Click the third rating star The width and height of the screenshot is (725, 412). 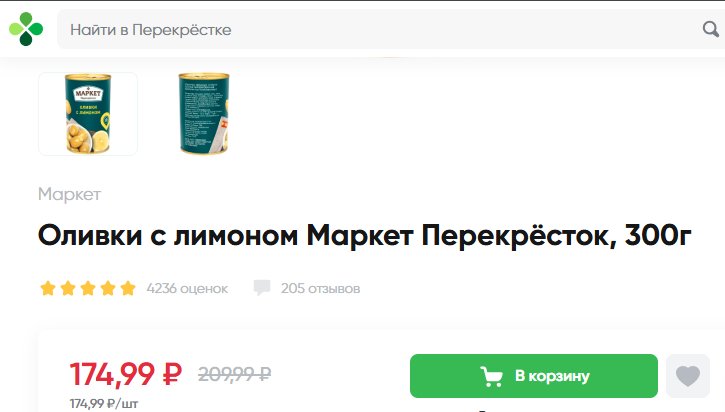88,288
